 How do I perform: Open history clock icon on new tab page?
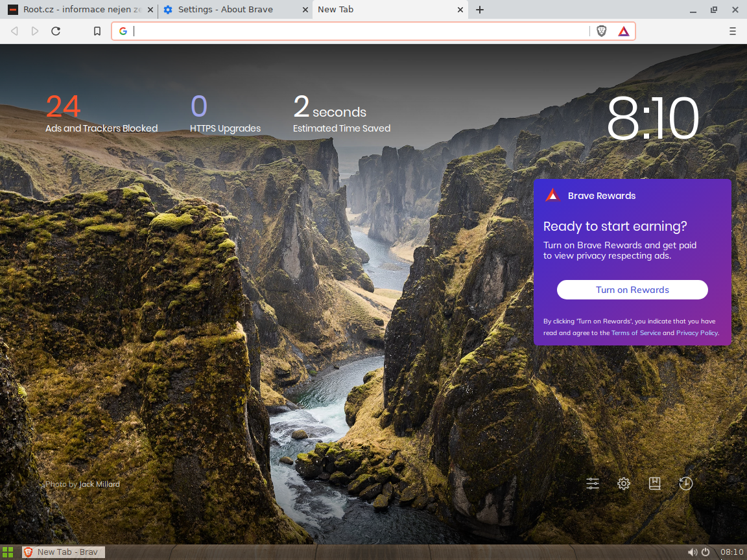tap(685, 484)
